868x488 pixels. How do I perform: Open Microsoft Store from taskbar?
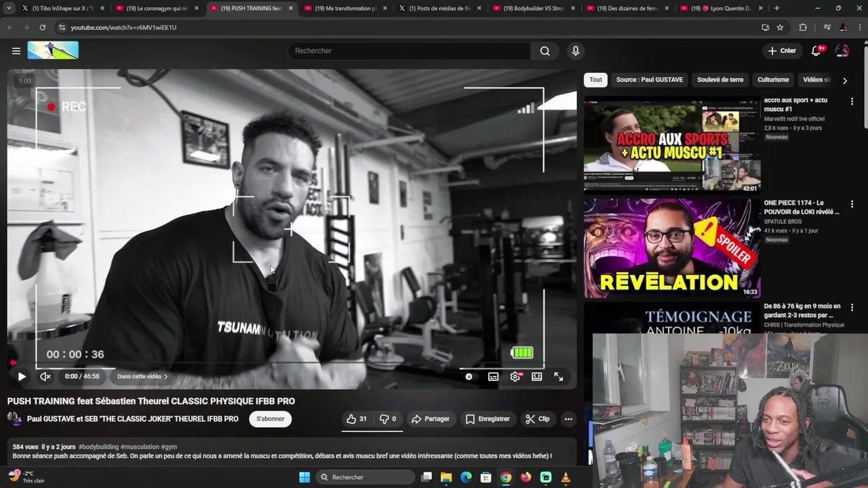[x=486, y=477]
